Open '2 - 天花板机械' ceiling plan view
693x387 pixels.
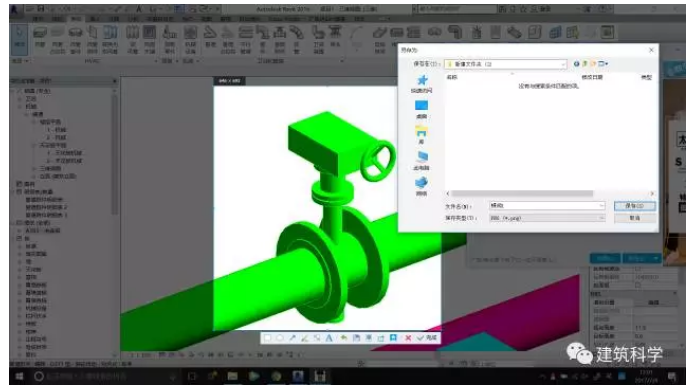pyautogui.click(x=65, y=161)
